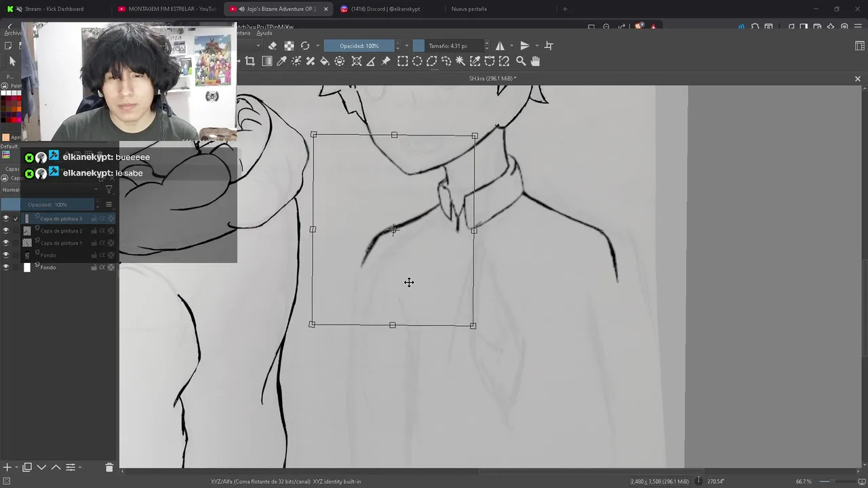Select the Smart Patch tool

311,61
